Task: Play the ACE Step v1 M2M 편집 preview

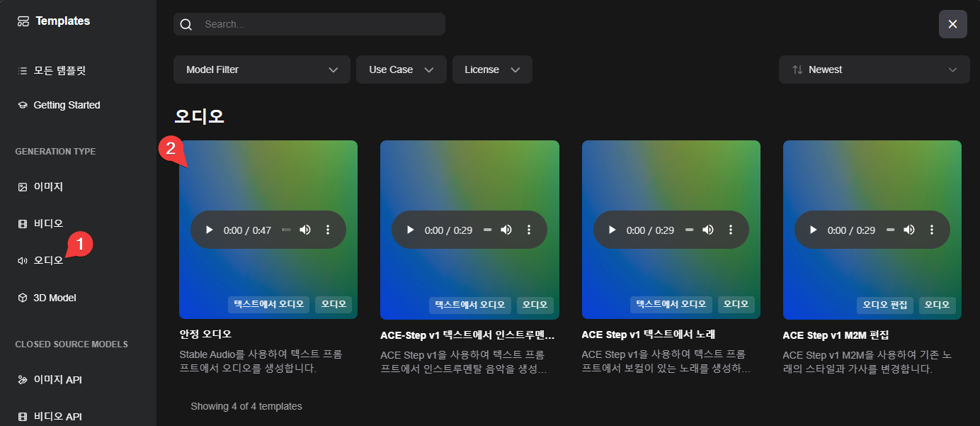Action: coord(813,230)
